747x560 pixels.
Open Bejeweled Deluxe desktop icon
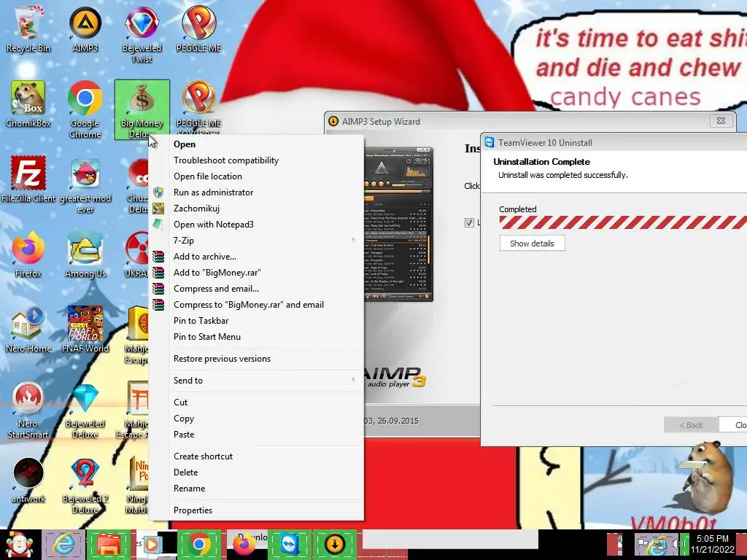(x=85, y=411)
